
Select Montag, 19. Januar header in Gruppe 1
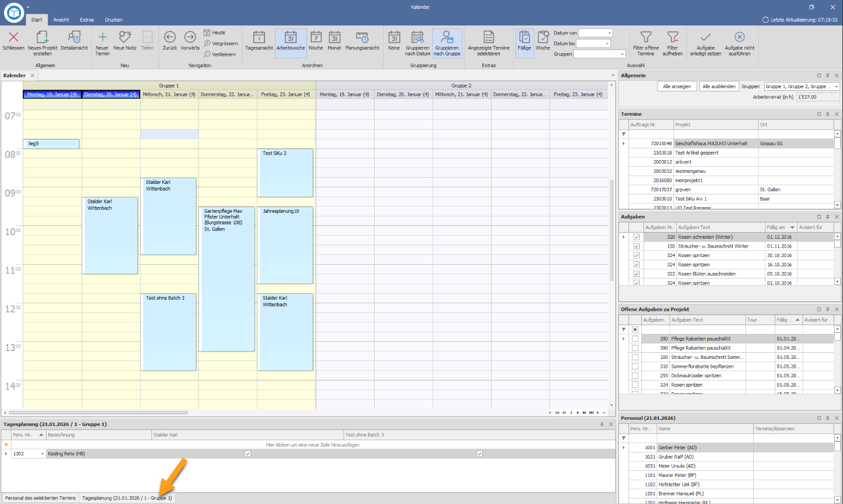pyautogui.click(x=52, y=95)
